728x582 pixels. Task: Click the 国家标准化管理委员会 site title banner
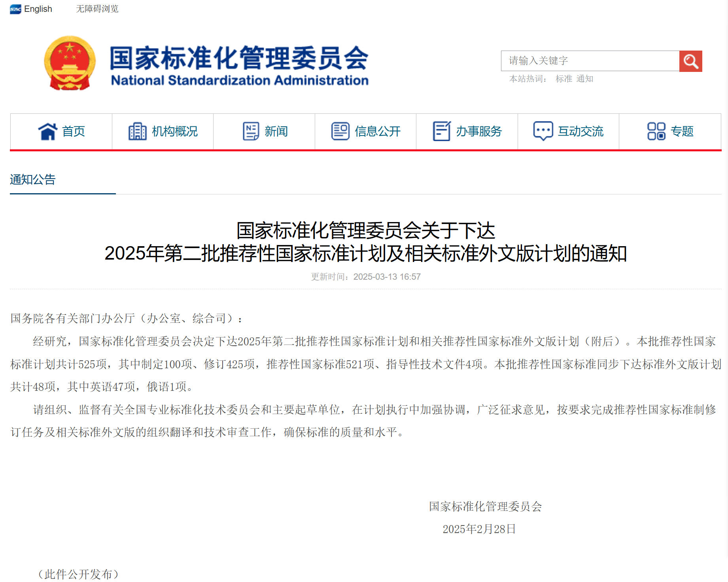[x=239, y=58]
